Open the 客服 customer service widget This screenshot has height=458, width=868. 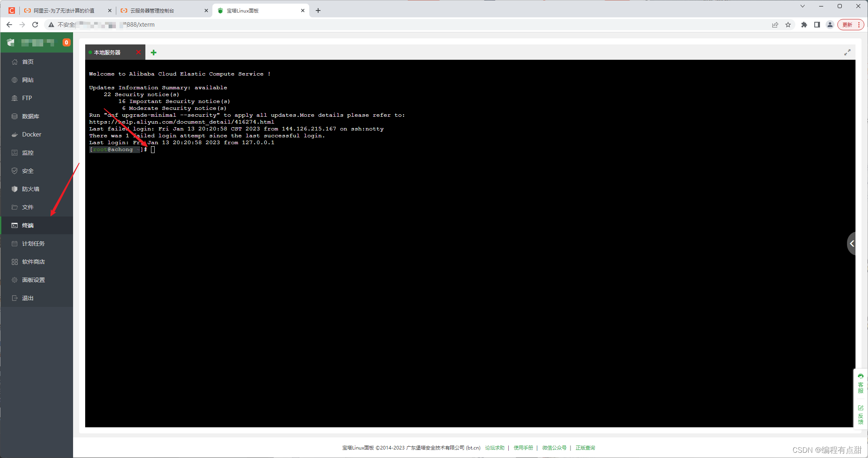click(x=860, y=384)
